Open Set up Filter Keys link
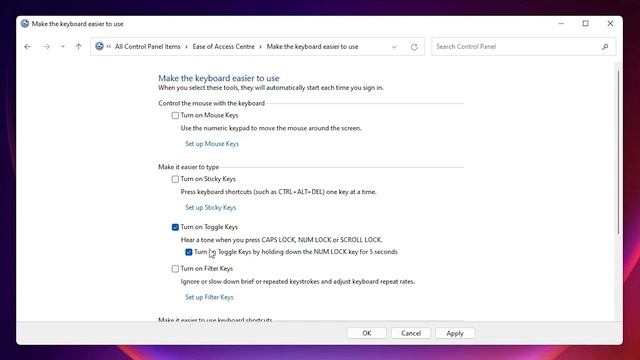The image size is (640, 360). tap(209, 297)
